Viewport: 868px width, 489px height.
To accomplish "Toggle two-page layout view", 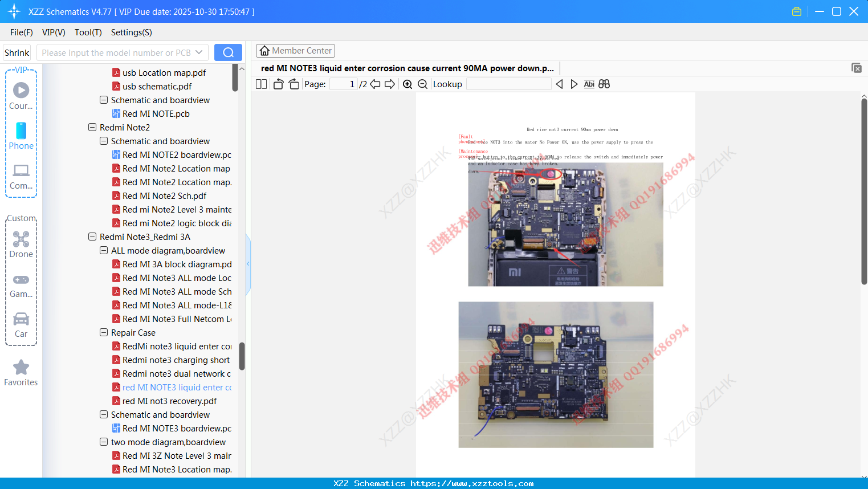I will (x=261, y=84).
